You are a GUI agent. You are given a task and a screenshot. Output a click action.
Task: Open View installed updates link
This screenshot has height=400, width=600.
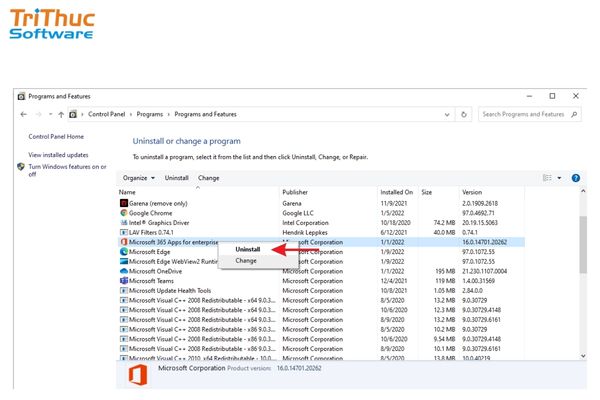[58, 155]
